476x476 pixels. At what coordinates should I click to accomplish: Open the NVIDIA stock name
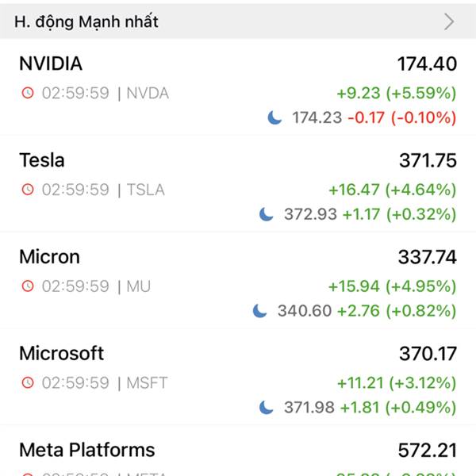pos(51,63)
